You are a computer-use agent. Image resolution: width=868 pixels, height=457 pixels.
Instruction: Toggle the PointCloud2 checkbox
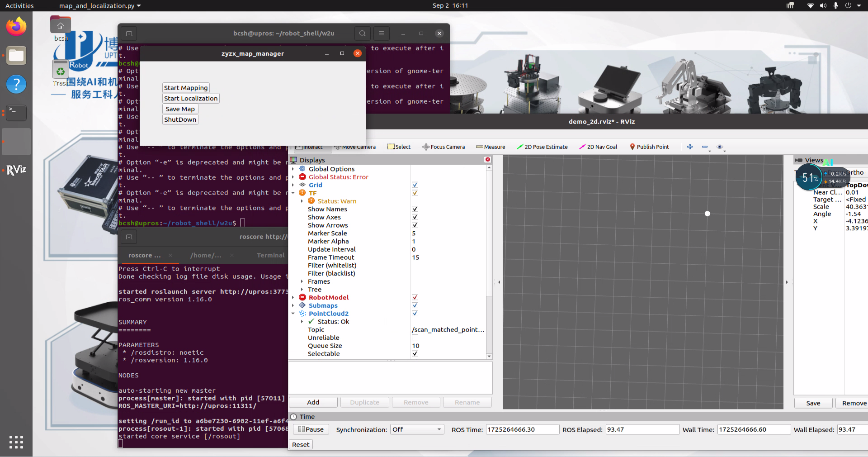pyautogui.click(x=415, y=314)
